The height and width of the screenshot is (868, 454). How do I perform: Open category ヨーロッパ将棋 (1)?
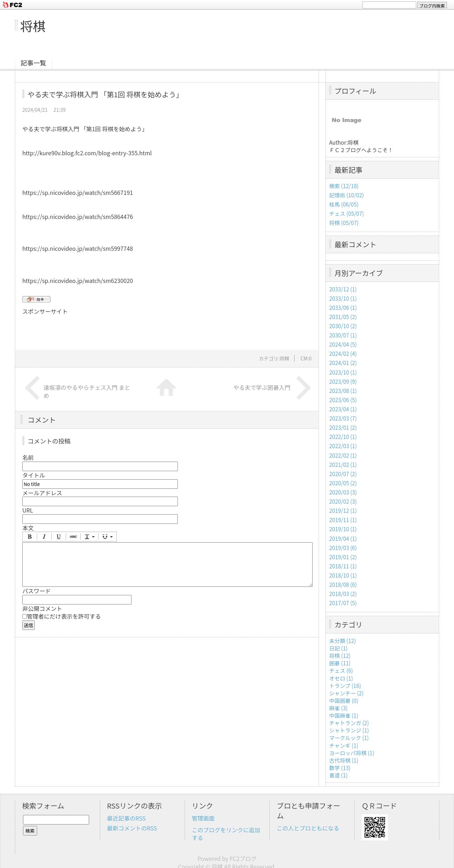pyautogui.click(x=352, y=753)
